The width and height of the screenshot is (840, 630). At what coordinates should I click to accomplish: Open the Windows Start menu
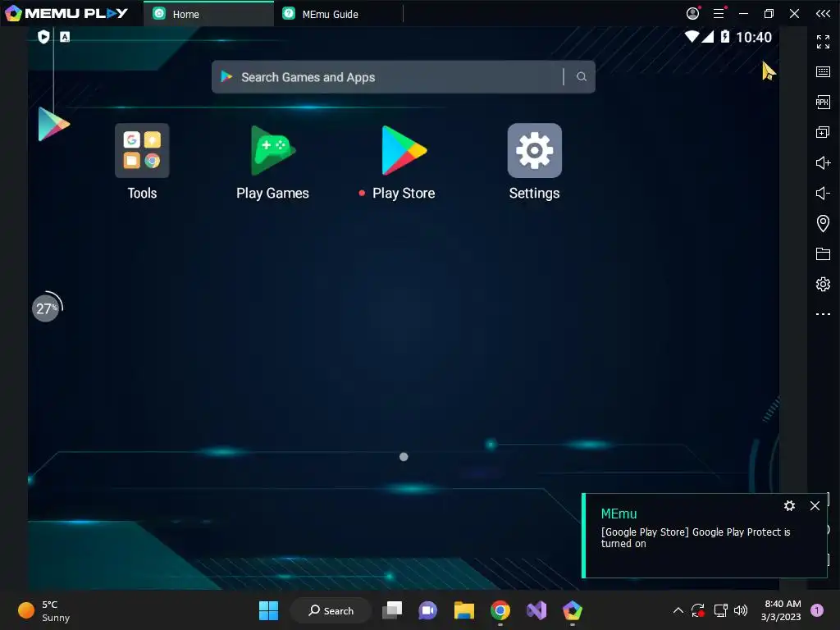268,610
